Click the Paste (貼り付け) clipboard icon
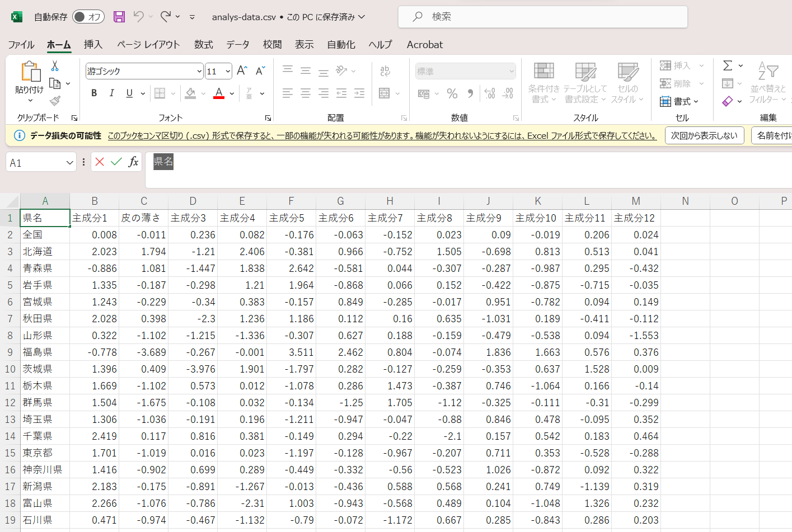This screenshot has height=532, width=792. point(30,72)
